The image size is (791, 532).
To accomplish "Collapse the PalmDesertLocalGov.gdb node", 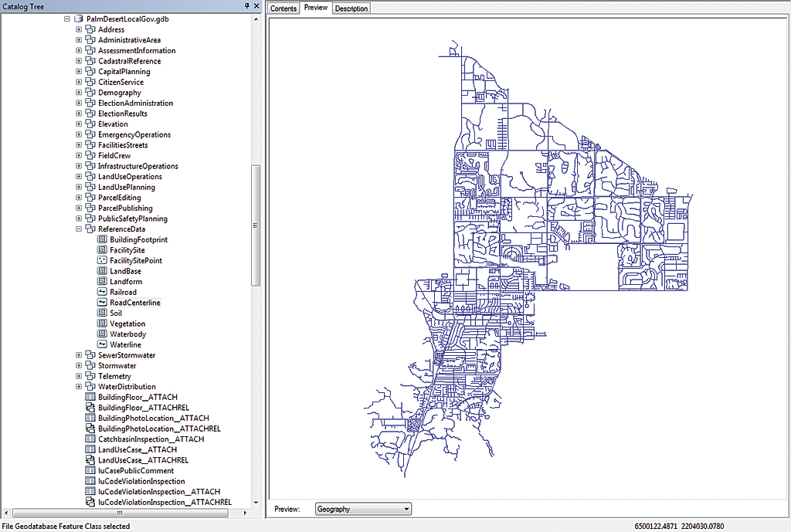I will pos(66,19).
